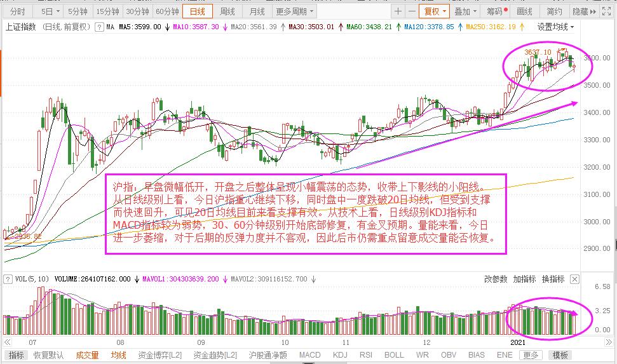Viewport: 617px width, 364px height.
Task: Click MA10:3587.30 value
Action: 196,27
